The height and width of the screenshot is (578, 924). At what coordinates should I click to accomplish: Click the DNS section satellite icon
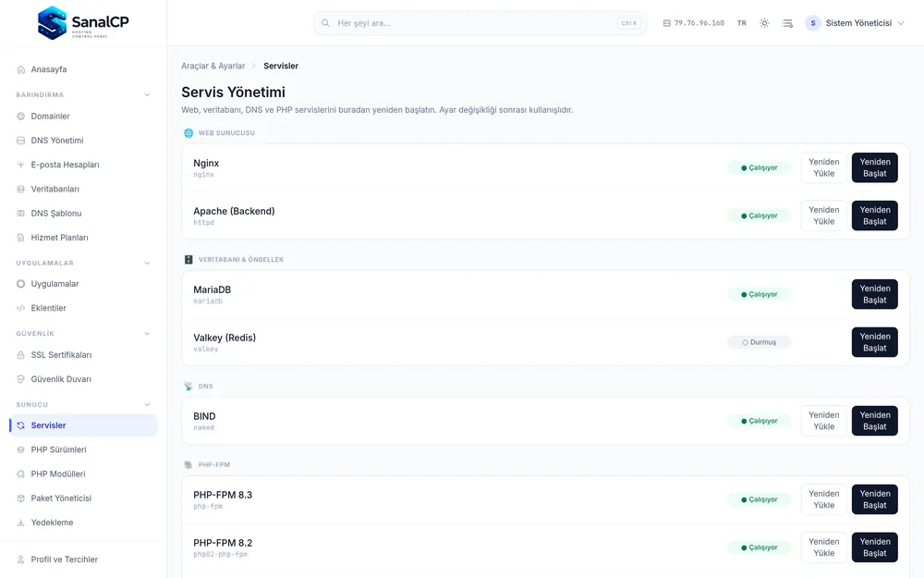pyautogui.click(x=188, y=387)
